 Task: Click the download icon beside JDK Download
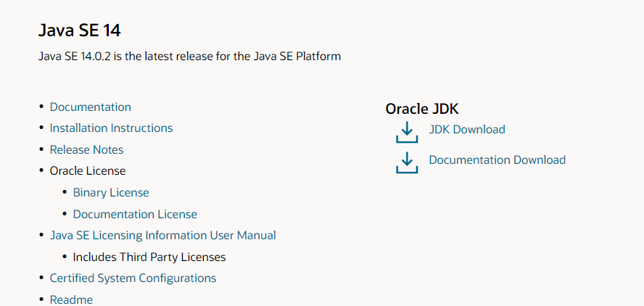407,132
